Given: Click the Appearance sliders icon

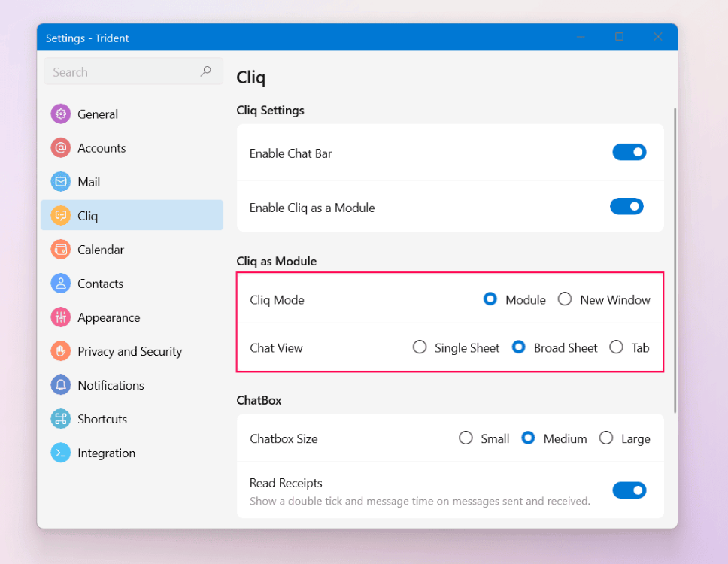Looking at the screenshot, I should (60, 317).
